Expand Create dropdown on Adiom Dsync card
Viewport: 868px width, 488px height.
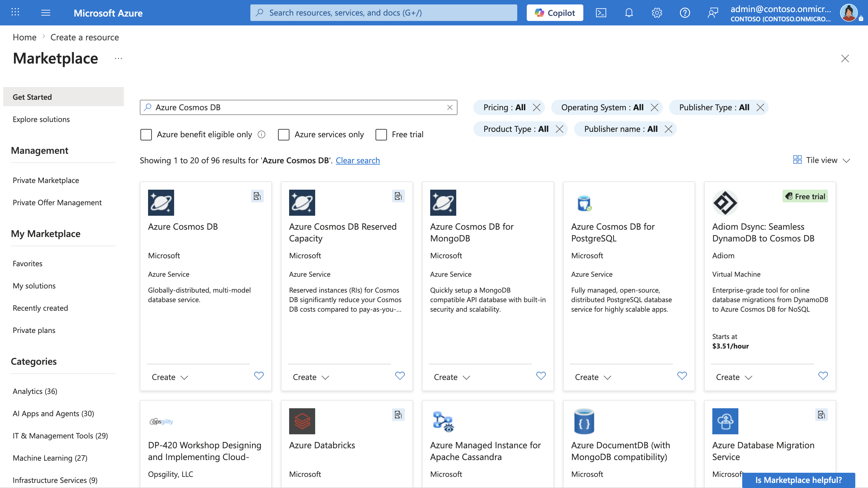[734, 377]
